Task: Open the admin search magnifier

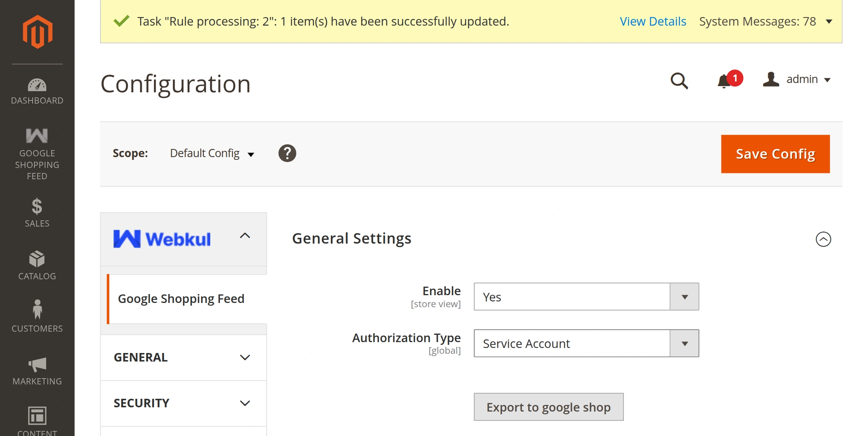Action: coord(680,81)
